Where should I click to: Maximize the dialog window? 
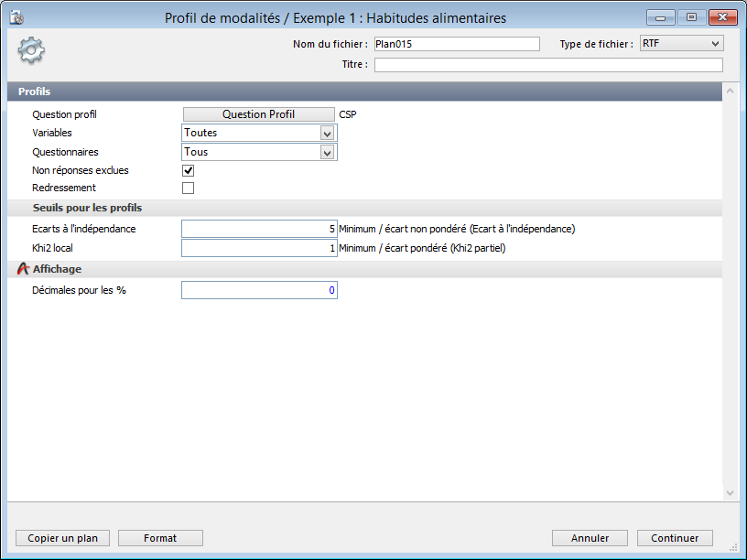pos(691,17)
